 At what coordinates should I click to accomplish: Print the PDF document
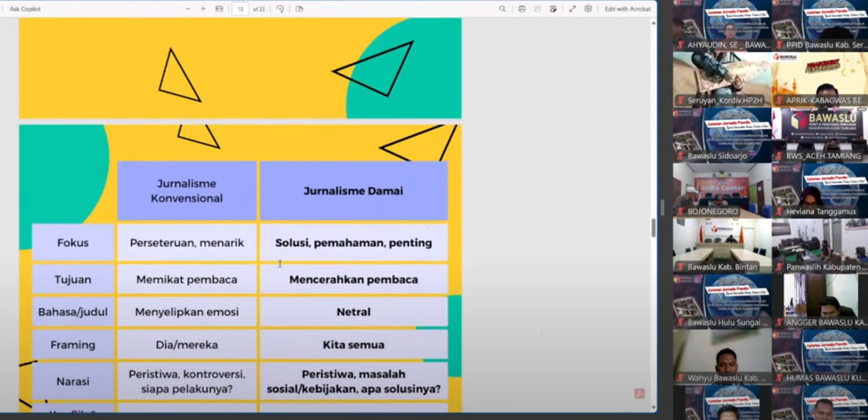tap(522, 9)
